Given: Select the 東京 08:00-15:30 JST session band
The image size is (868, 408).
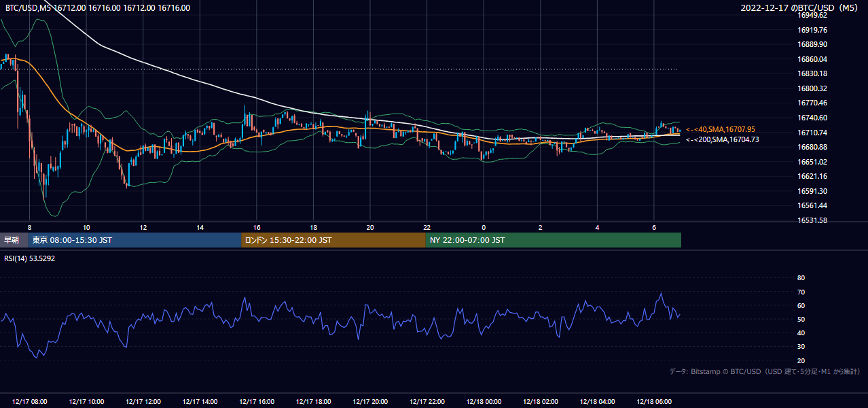Looking at the screenshot, I should pos(134,240).
